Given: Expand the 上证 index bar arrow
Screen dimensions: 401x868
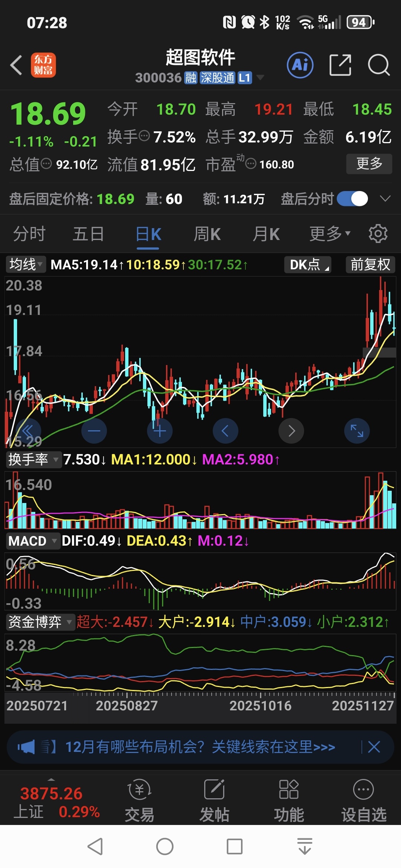Looking at the screenshot, I should (x=51, y=779).
